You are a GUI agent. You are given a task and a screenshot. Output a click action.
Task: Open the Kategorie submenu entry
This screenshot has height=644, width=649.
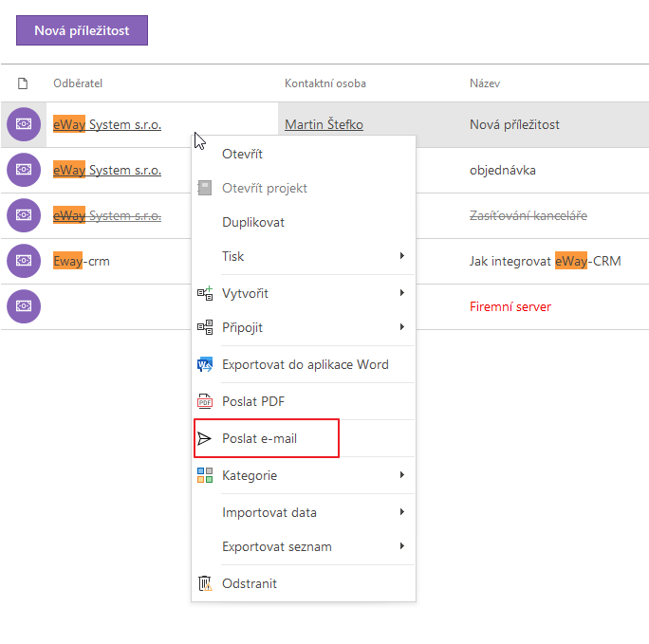coord(304,475)
